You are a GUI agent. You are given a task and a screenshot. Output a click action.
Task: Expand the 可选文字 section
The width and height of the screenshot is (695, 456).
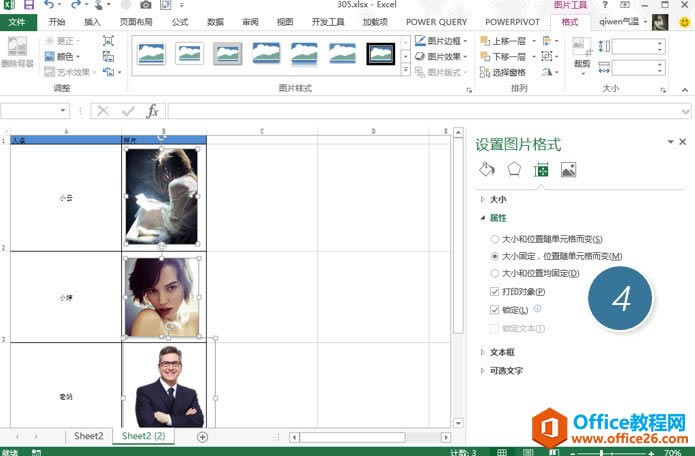click(505, 371)
